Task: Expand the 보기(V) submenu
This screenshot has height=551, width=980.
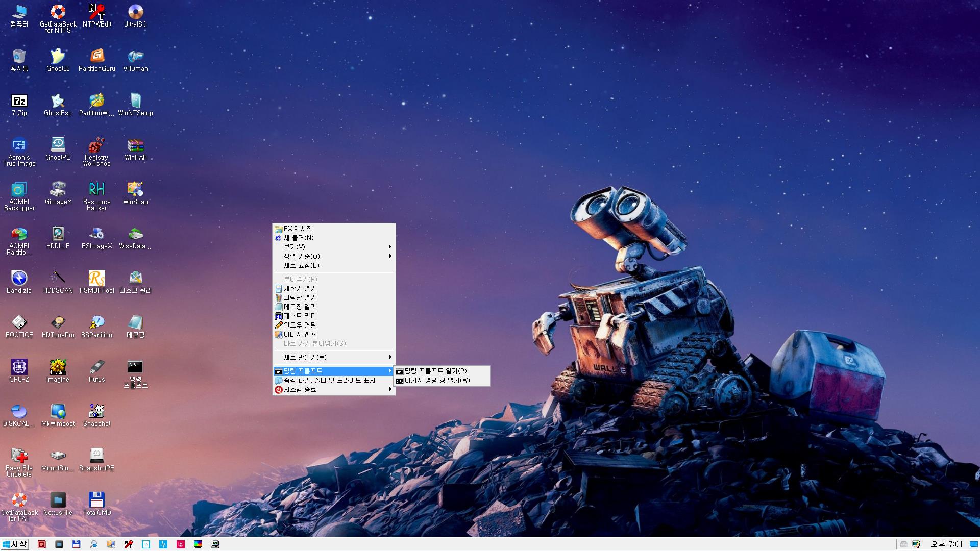Action: point(334,247)
